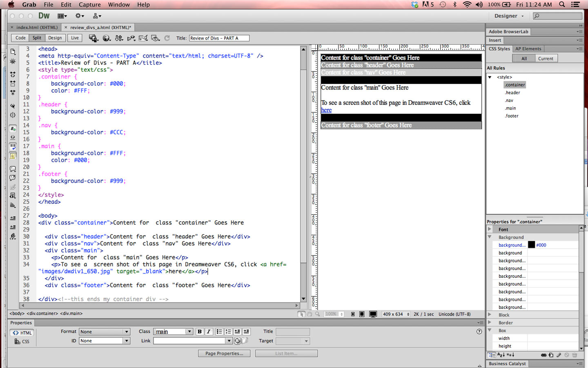Open the AP Elements tab
This screenshot has height=368, width=588.
pyautogui.click(x=528, y=49)
